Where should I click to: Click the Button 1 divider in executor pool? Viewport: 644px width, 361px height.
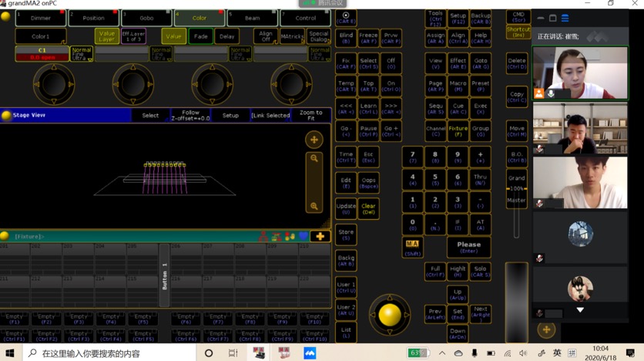click(164, 275)
